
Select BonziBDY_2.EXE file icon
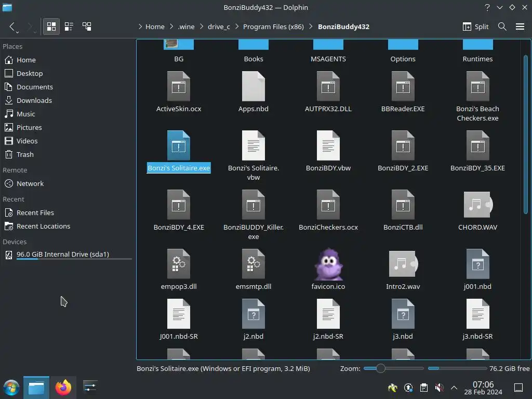click(x=403, y=145)
